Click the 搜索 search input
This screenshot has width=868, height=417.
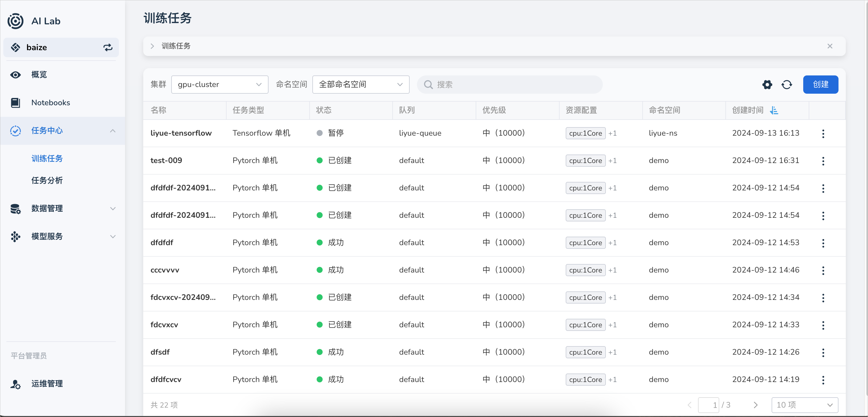pos(509,85)
